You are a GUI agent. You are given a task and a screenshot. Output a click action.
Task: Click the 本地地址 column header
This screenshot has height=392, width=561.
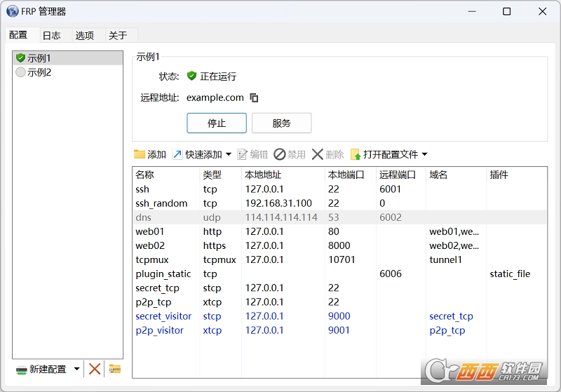pos(283,175)
